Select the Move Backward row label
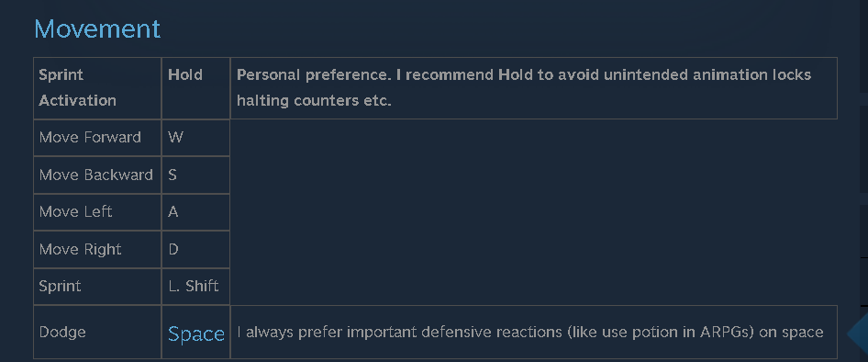The image size is (868, 362). tap(97, 175)
